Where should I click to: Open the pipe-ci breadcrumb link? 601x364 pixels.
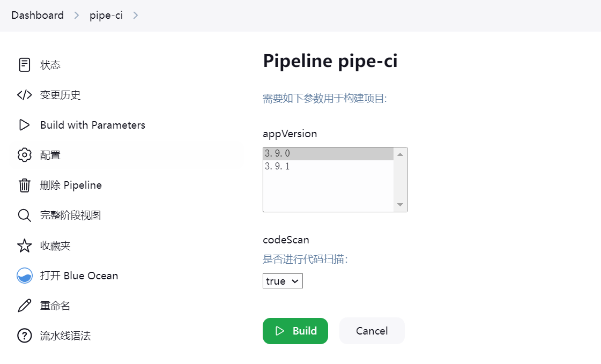106,16
